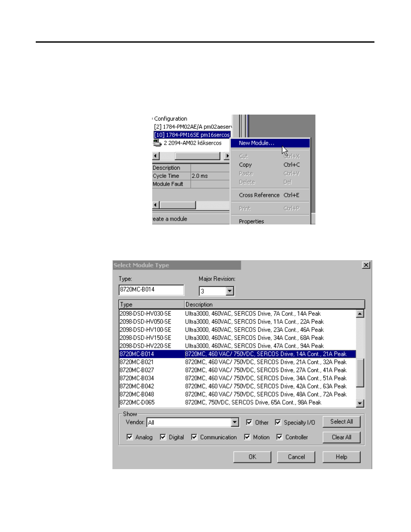Select the 8720MC-B048 row
Viewport: 411px width, 532px height.
coord(237,394)
